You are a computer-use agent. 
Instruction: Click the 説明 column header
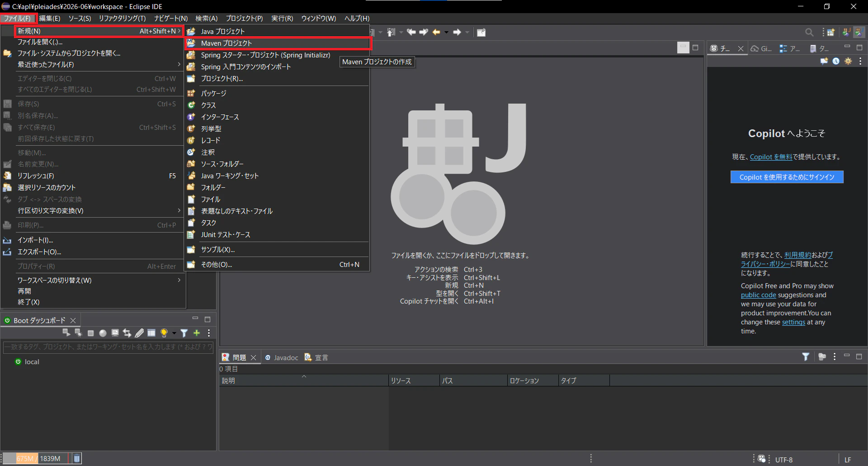pos(304,380)
